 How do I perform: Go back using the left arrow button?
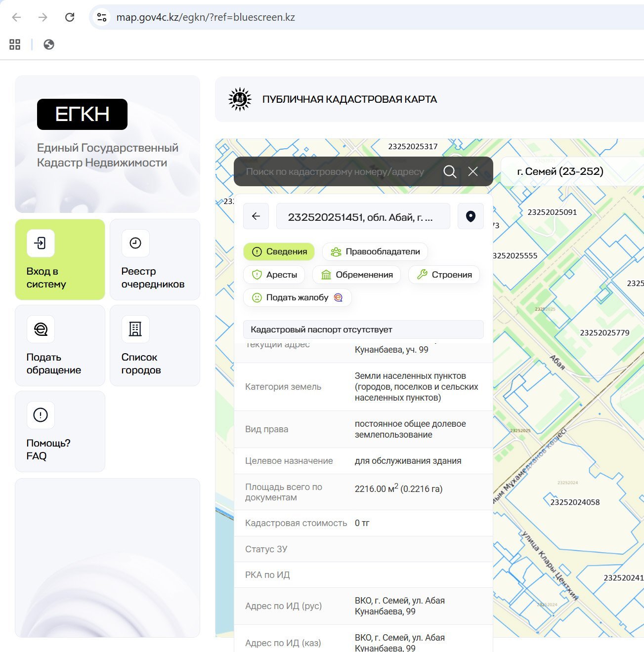(x=256, y=216)
